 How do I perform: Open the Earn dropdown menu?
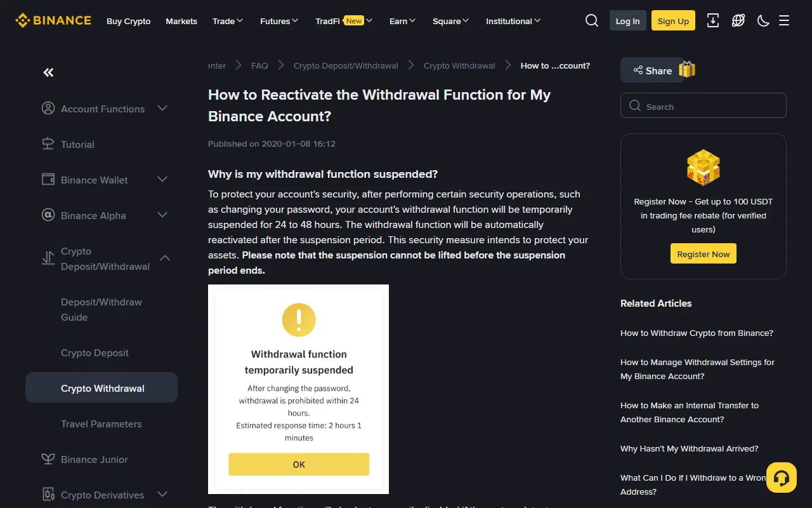pos(403,21)
